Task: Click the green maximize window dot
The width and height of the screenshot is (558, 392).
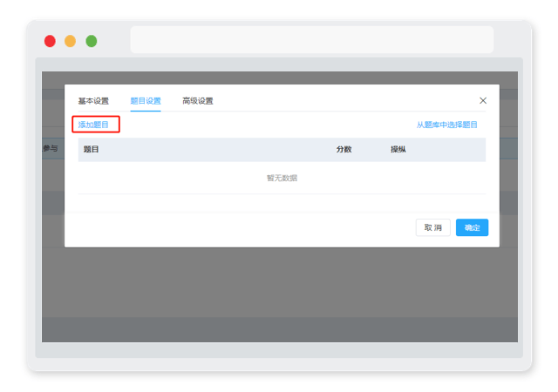Action: (91, 41)
